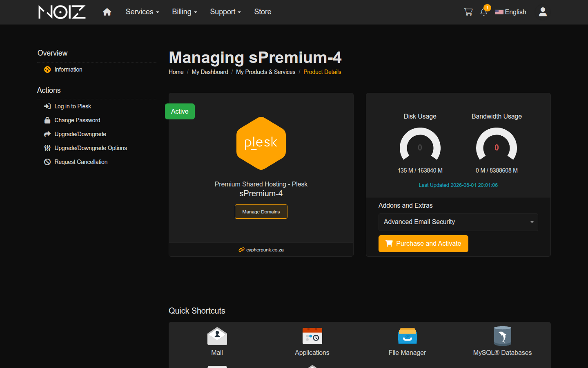Expand the Advanced Email Security addon dropdown

pos(458,222)
